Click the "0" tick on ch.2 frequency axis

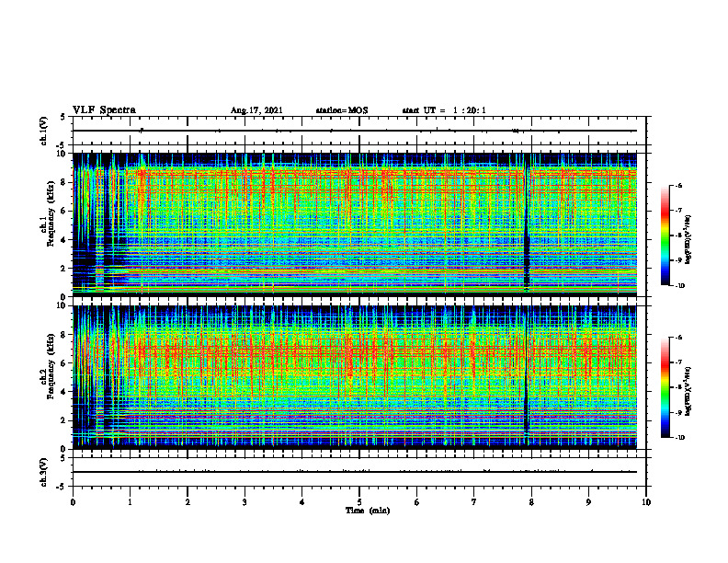point(64,449)
